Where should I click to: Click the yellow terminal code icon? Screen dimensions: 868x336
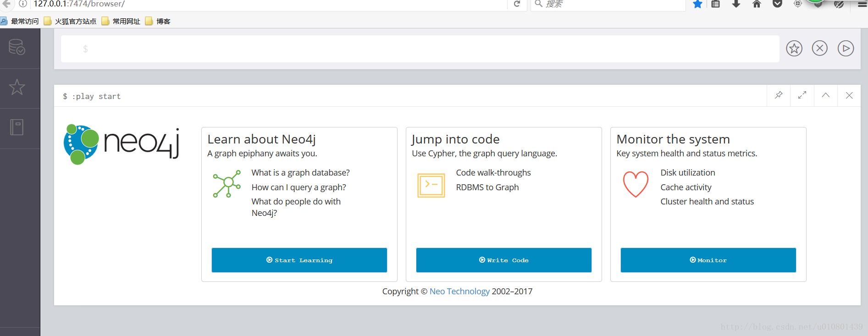[431, 185]
